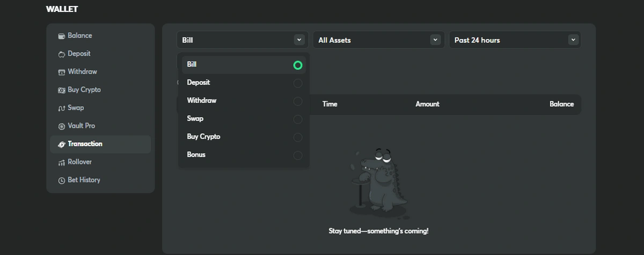Choose Swap option label in list
This screenshot has height=255, width=644.
tap(195, 118)
